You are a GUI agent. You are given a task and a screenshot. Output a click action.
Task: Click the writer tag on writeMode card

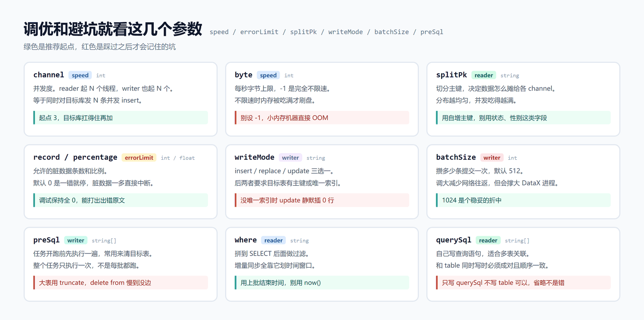291,158
